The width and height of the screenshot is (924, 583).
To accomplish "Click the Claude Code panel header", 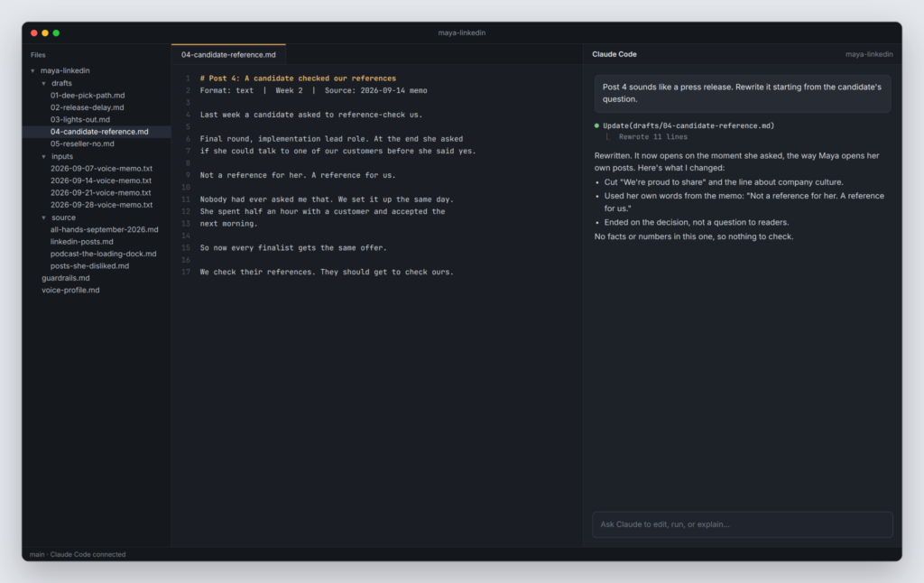I will click(614, 54).
